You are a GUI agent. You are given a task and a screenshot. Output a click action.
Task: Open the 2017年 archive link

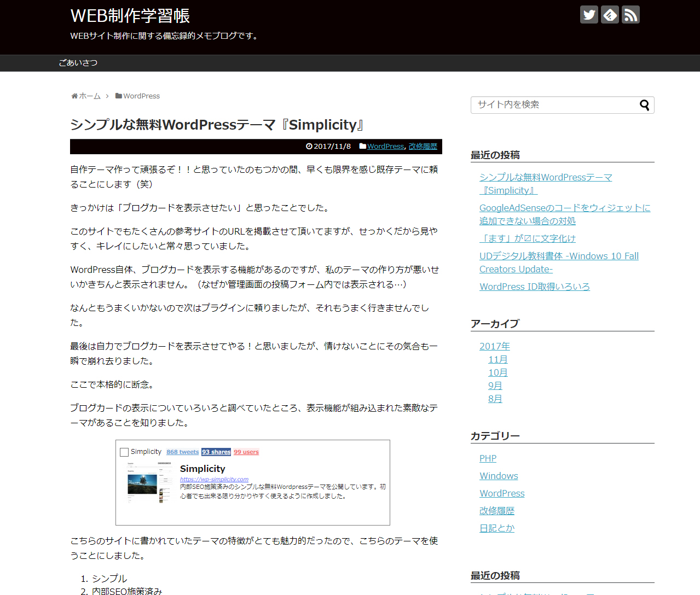[494, 346]
